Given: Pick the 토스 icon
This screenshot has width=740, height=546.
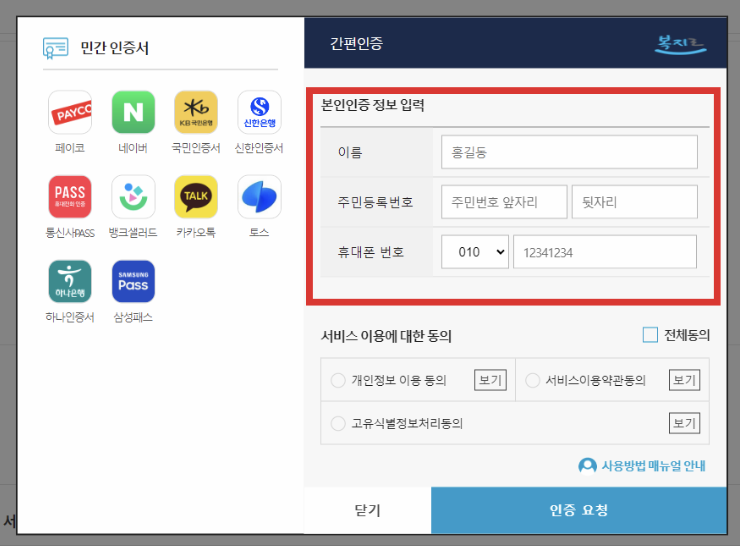Looking at the screenshot, I should click(259, 197).
